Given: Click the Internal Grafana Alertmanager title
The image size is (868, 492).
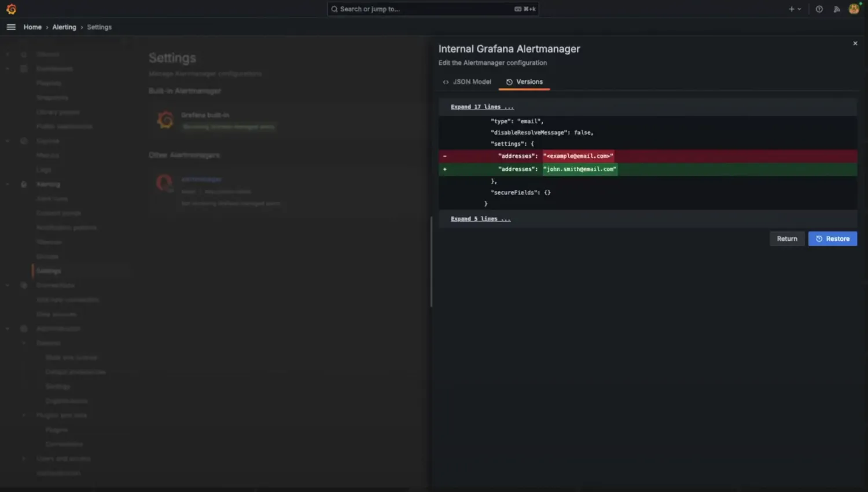Looking at the screenshot, I should tap(509, 49).
